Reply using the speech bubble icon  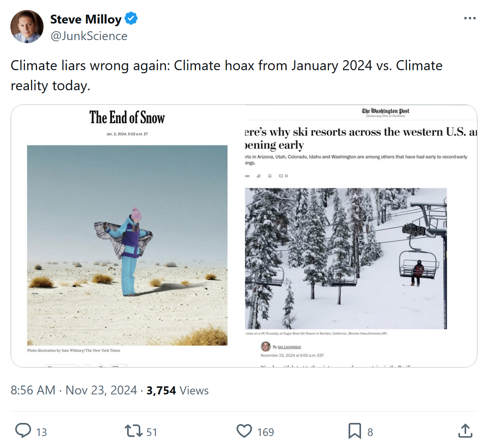tap(23, 431)
